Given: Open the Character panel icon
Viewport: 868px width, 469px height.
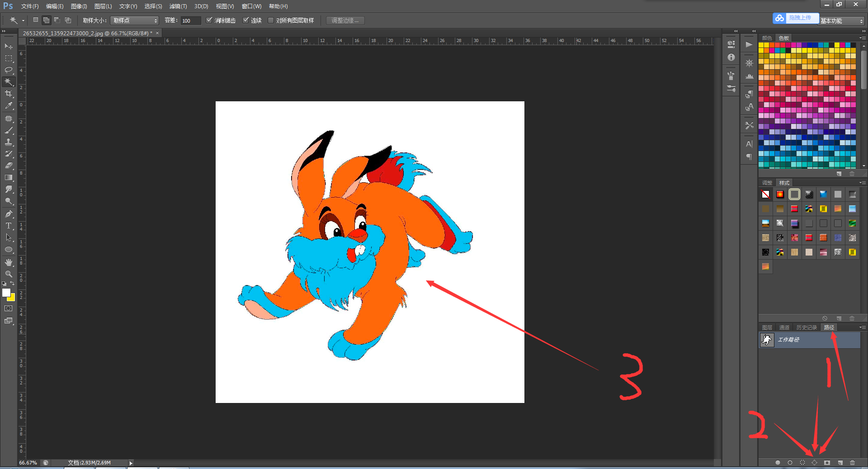Looking at the screenshot, I should 749,144.
